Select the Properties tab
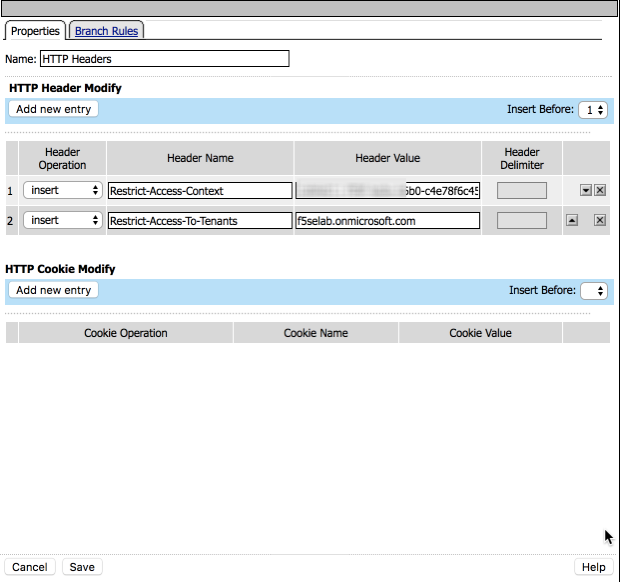Viewport: 620px width, 582px height. click(x=35, y=31)
